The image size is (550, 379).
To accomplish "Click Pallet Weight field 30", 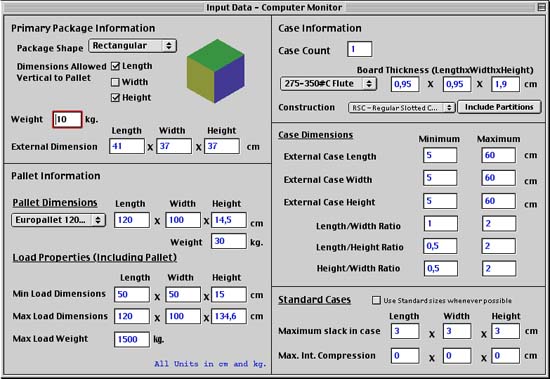I will (229, 241).
